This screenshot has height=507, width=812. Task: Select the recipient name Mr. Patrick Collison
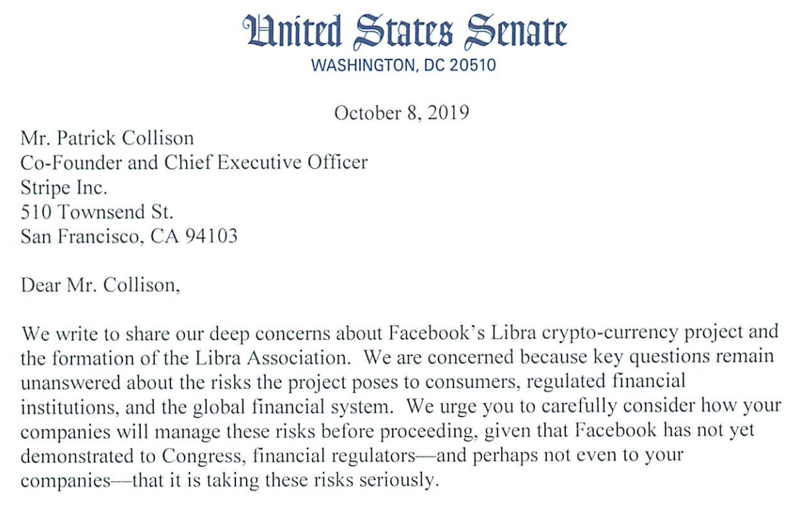pos(107,138)
